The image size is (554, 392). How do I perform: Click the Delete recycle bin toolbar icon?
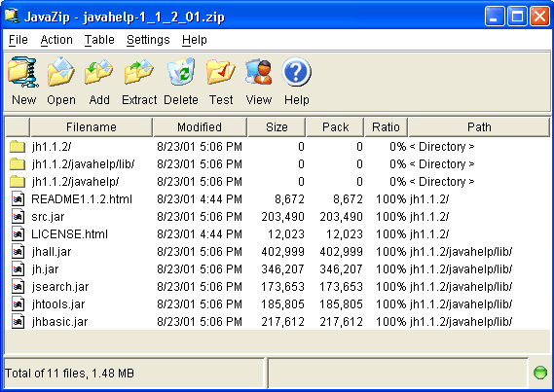[181, 72]
